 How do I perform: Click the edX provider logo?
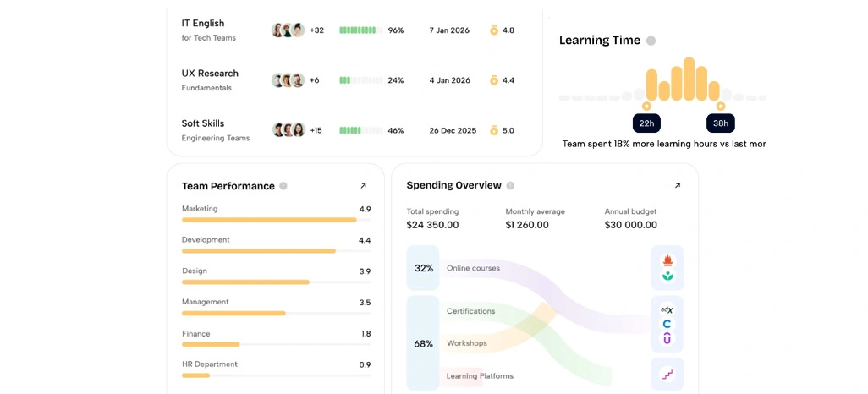pos(667,310)
